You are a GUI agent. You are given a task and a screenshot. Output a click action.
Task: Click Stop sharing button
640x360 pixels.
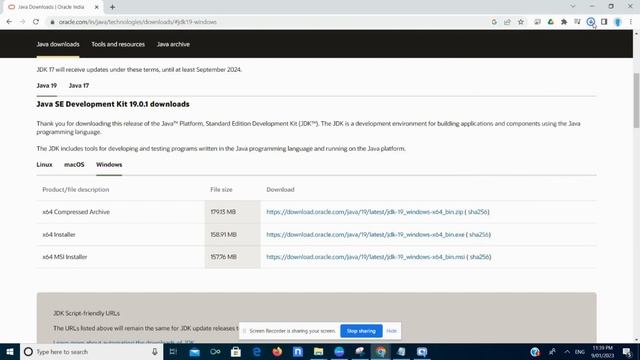pos(361,331)
